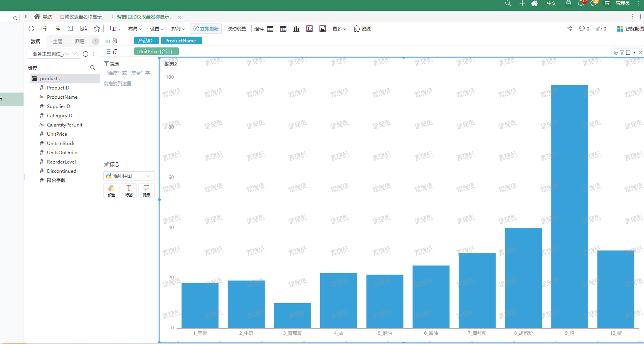Click the home icon in the header

[534, 3]
